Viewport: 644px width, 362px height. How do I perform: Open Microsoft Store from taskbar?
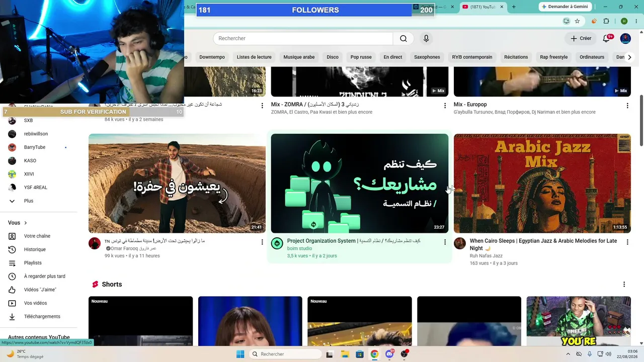[x=359, y=354]
